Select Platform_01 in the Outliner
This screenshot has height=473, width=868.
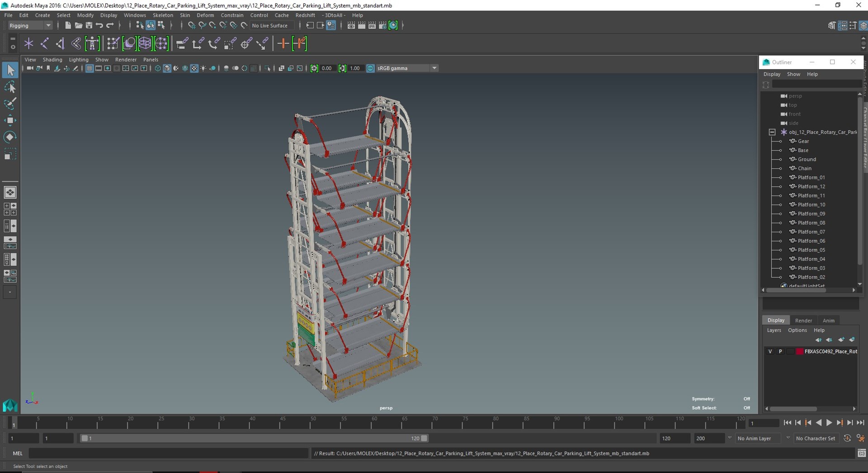click(x=811, y=177)
